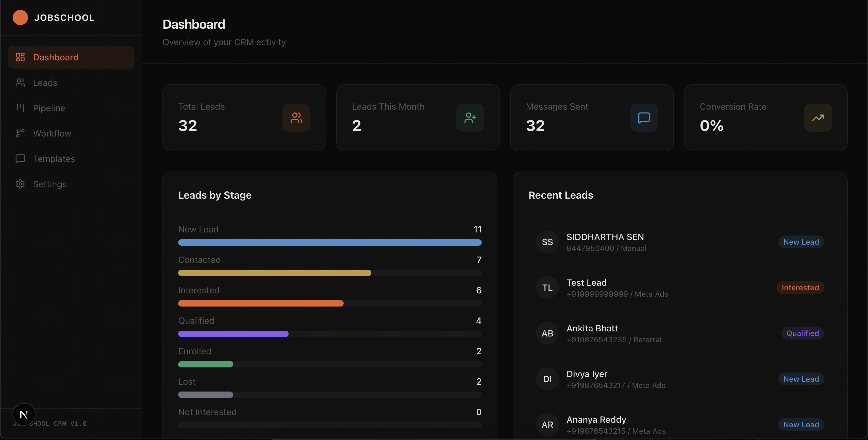Screen dimensions: 868x440
Task: Click the Total Leads people icon
Action: 296,117
